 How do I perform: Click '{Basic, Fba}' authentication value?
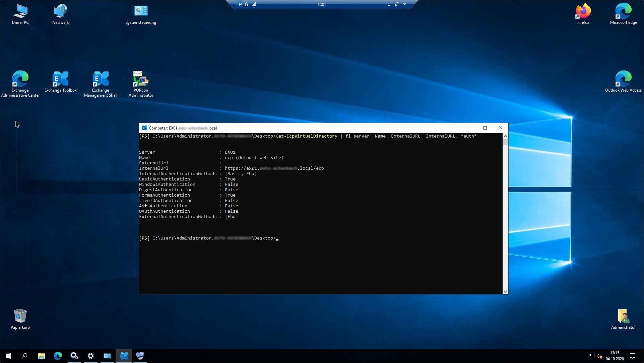pyautogui.click(x=241, y=173)
